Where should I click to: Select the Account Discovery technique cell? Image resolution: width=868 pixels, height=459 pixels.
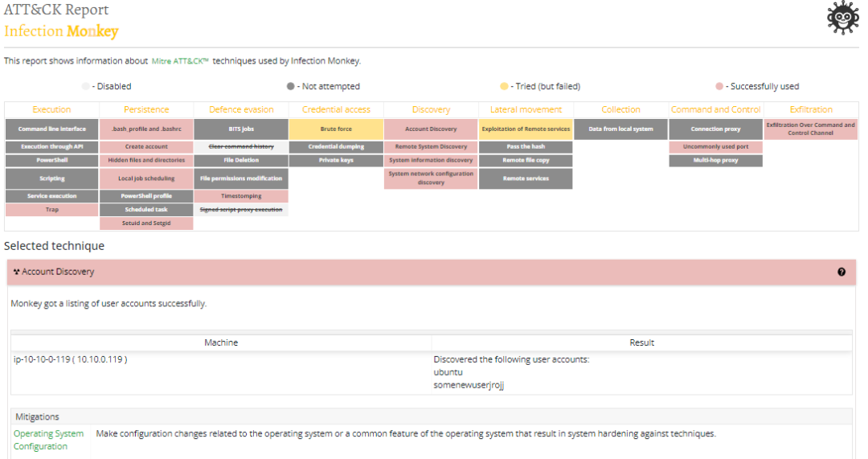click(x=431, y=129)
